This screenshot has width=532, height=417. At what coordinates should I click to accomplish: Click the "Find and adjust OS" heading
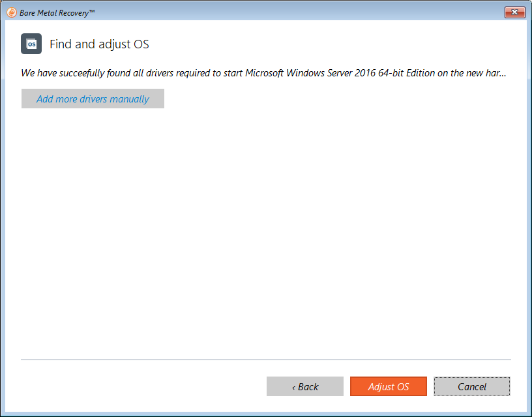click(x=99, y=44)
